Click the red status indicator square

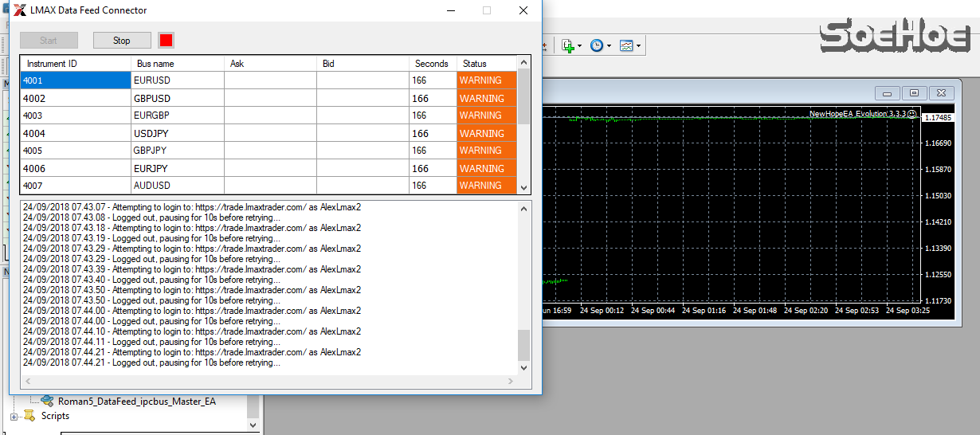pyautogui.click(x=166, y=41)
